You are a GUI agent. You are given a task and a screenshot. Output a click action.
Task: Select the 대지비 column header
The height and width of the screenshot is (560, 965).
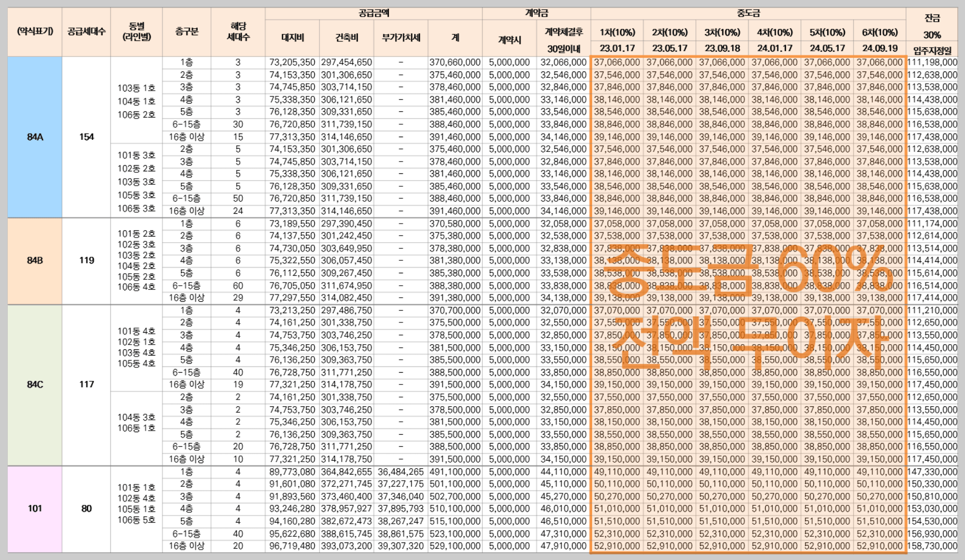pyautogui.click(x=293, y=38)
